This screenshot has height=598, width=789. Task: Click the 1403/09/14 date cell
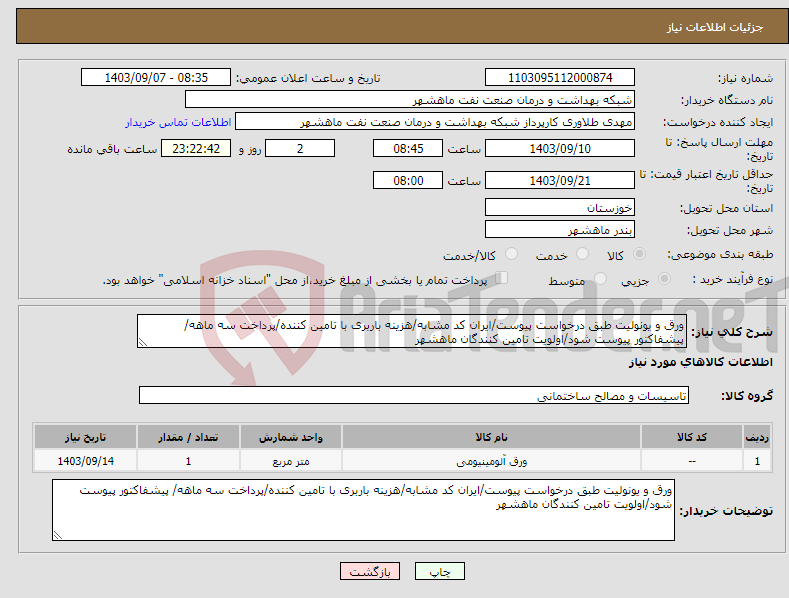[x=85, y=461]
